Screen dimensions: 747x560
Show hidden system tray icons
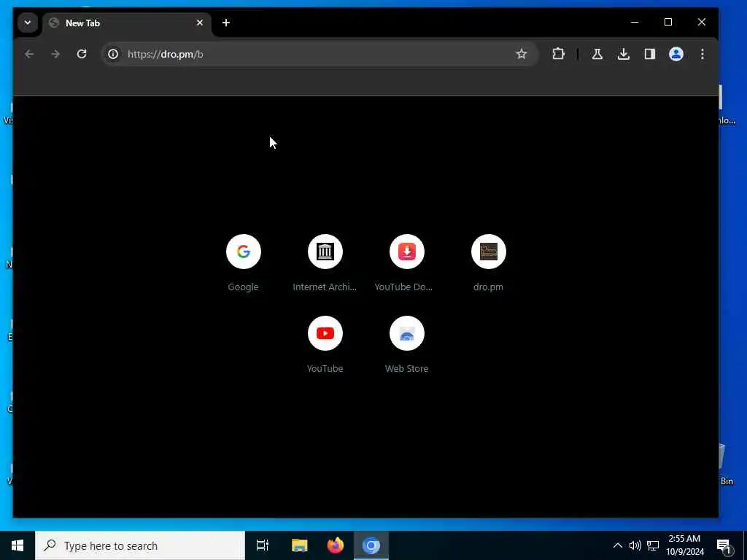click(x=617, y=545)
